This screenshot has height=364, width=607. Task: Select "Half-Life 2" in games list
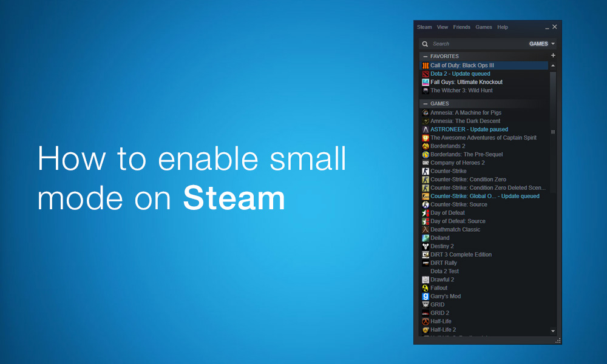[443, 330]
